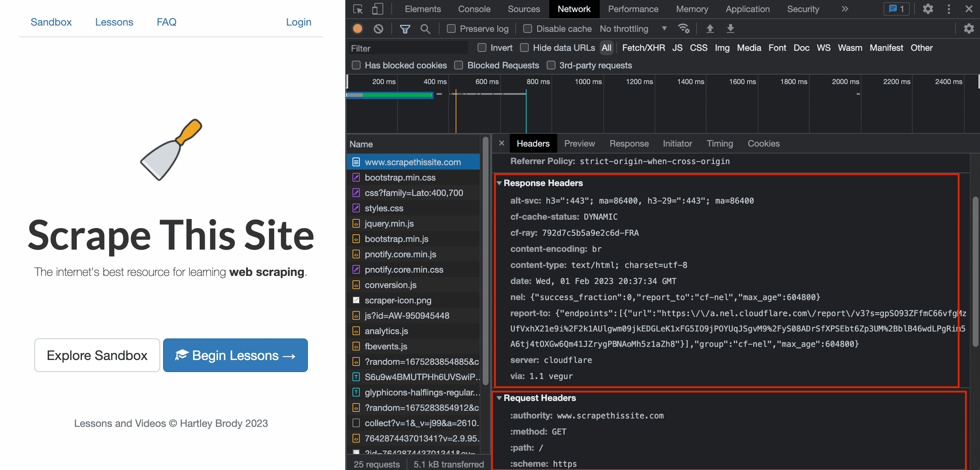Open the No throttling dropdown
Image resolution: width=980 pixels, height=470 pixels.
point(633,29)
